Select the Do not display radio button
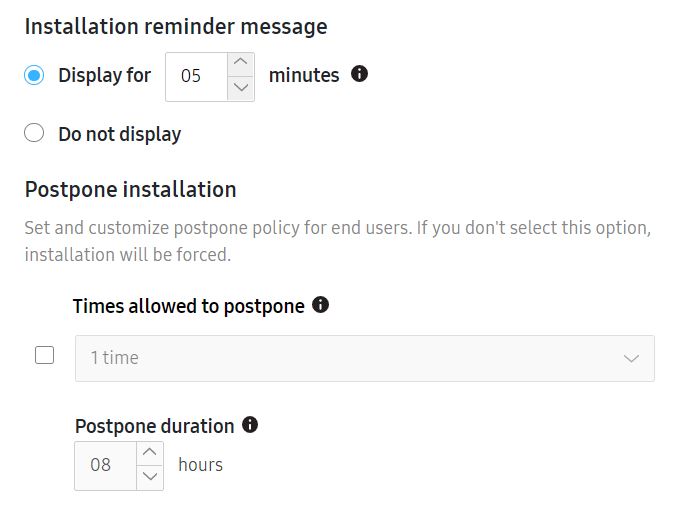This screenshot has width=688, height=505. click(x=34, y=133)
